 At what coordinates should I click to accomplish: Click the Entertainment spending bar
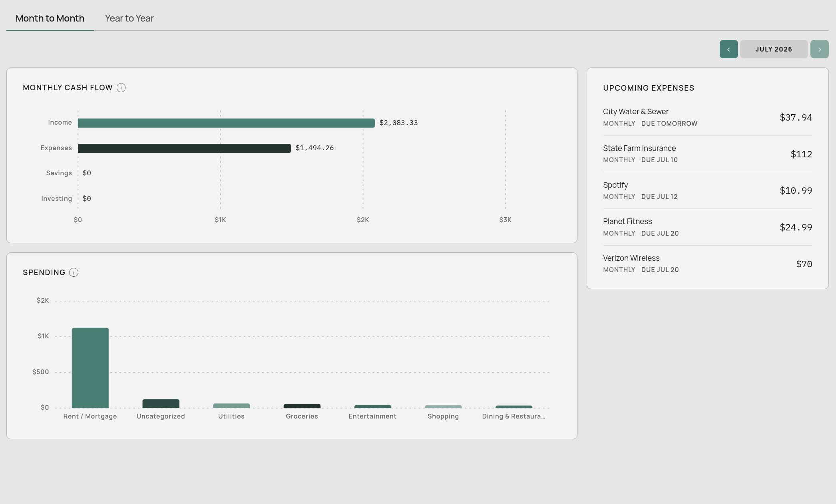point(372,406)
